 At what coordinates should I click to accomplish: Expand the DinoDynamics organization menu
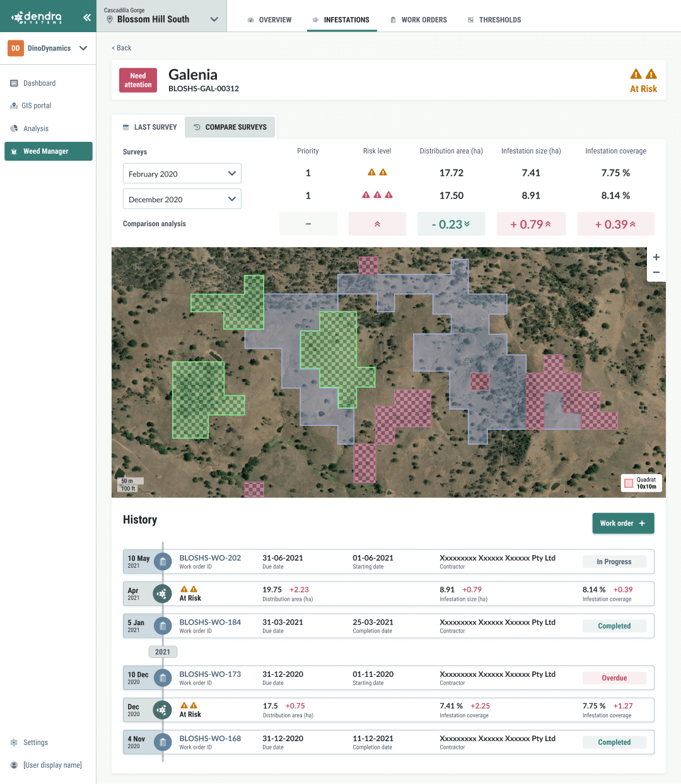83,48
